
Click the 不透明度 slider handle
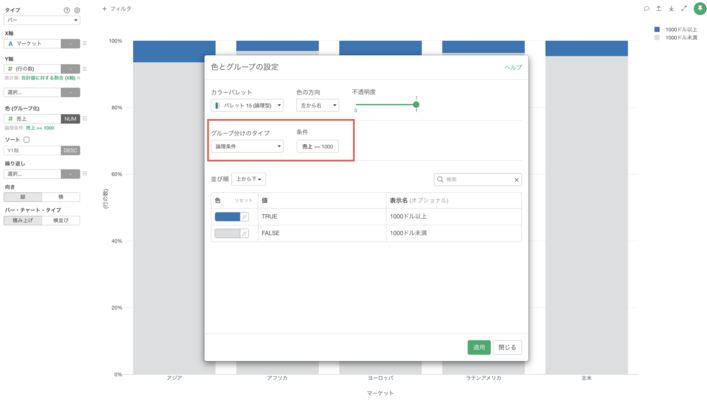416,104
